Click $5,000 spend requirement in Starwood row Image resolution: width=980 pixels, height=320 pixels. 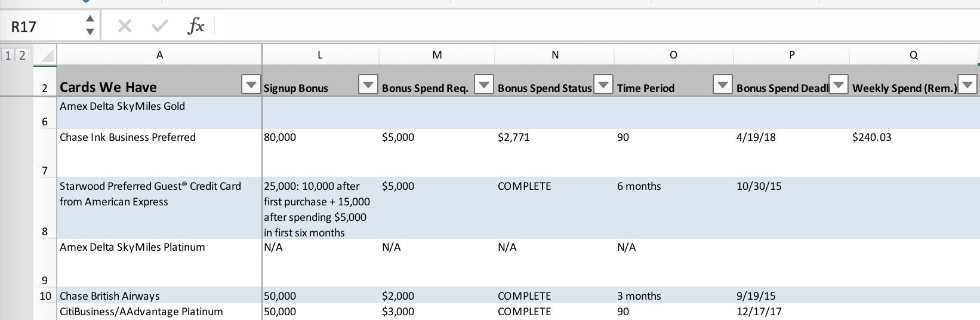437,208
